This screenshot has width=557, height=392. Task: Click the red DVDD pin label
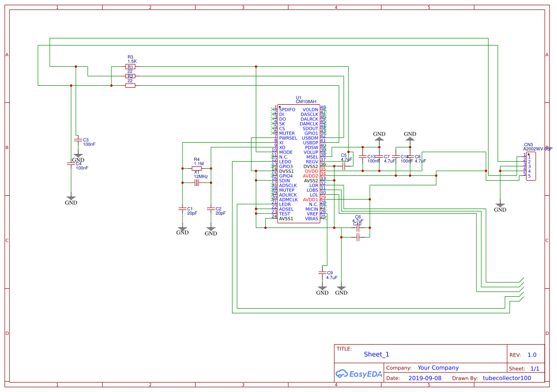(x=311, y=171)
